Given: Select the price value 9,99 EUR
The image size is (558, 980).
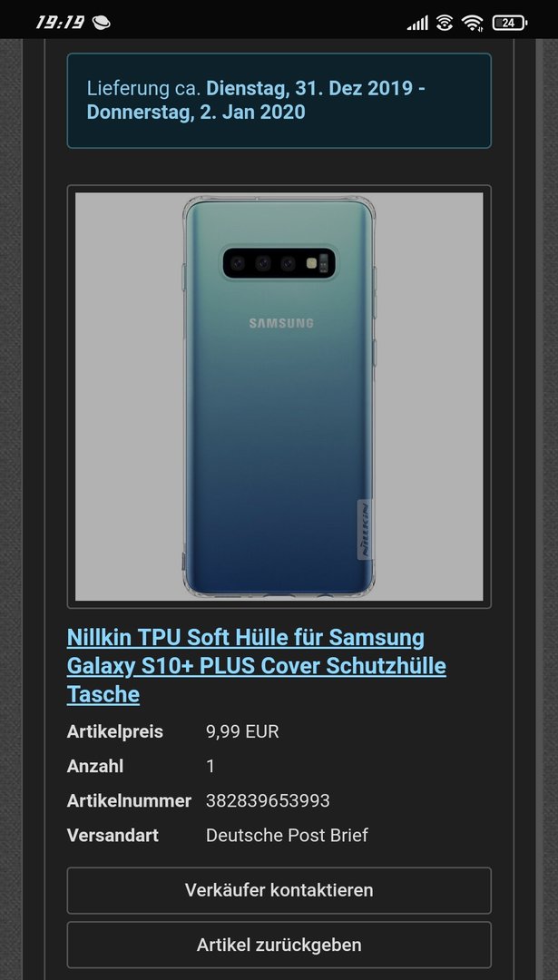Looking at the screenshot, I should point(242,732).
